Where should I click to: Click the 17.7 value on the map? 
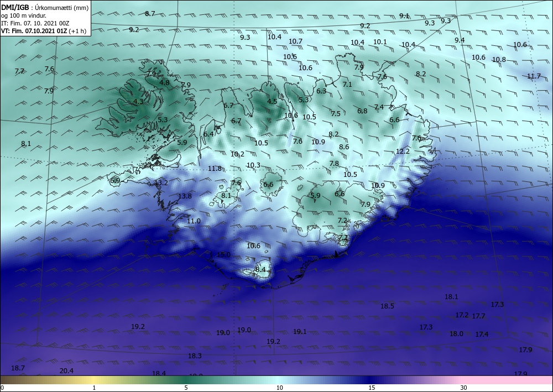pyautogui.click(x=478, y=316)
